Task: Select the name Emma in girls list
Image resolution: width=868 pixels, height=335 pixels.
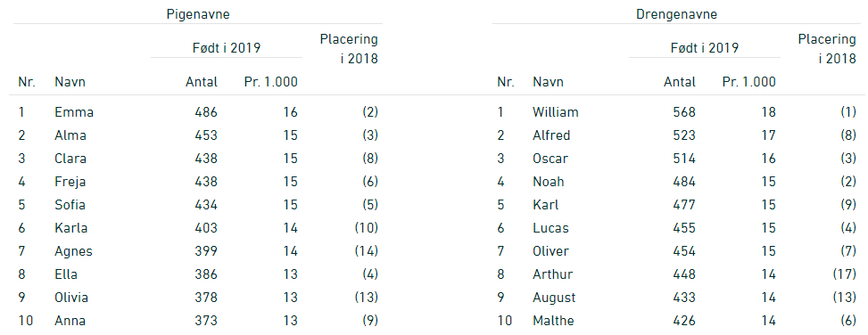Action: [74, 112]
